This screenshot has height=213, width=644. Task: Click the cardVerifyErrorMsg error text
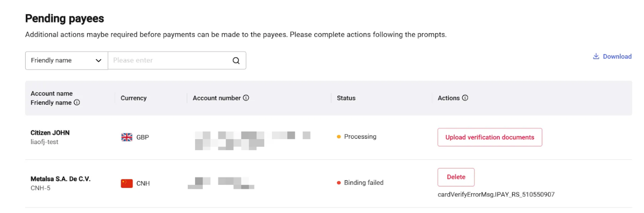[496, 195]
